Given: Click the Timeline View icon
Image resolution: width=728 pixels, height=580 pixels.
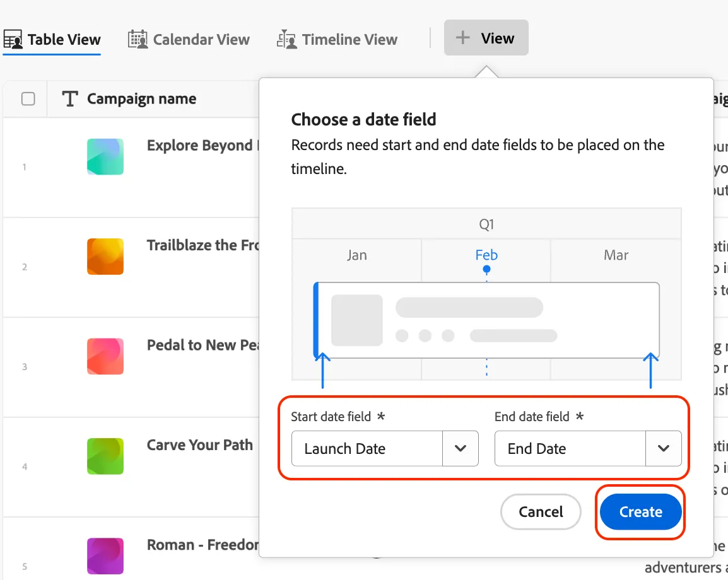Looking at the screenshot, I should pyautogui.click(x=287, y=40).
